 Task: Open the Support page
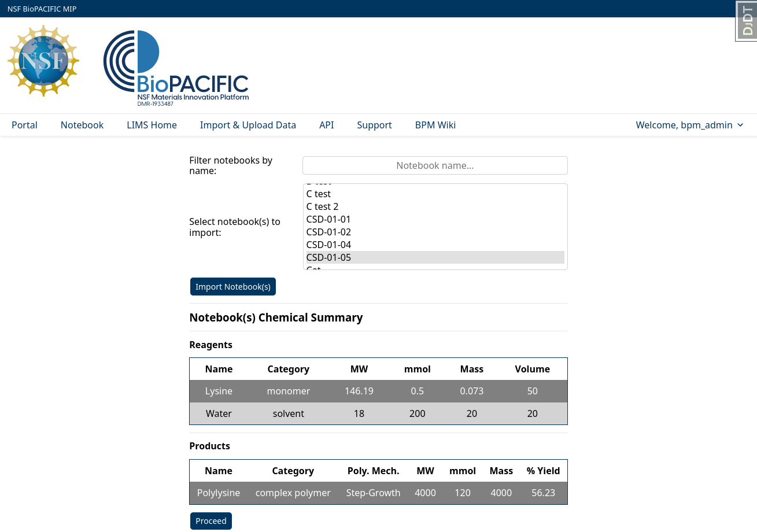(x=374, y=125)
